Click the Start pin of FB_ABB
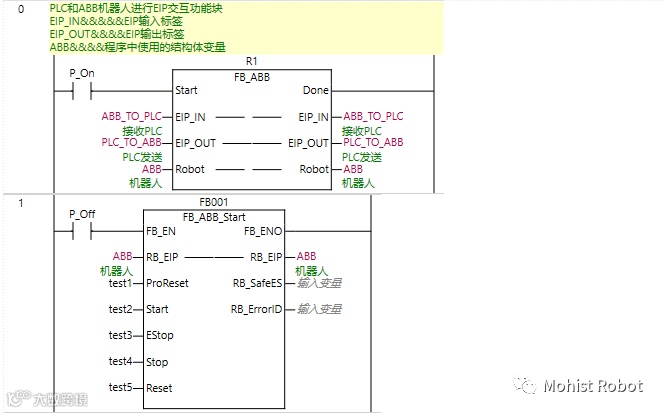Viewport: 664px width, 413px height. click(x=186, y=90)
